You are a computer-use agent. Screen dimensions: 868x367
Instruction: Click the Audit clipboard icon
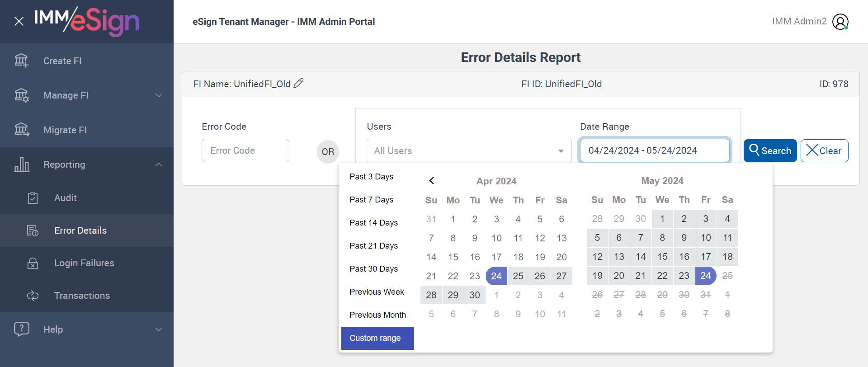[x=33, y=198]
